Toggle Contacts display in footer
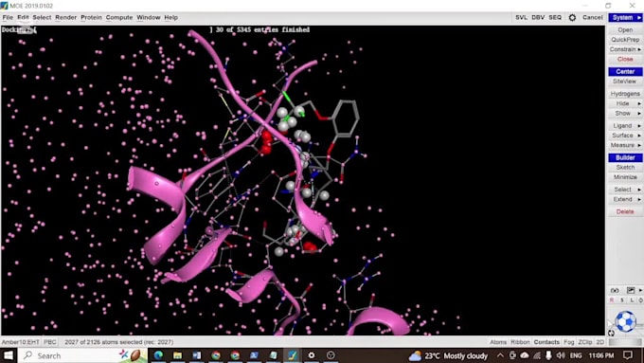The width and height of the screenshot is (644, 363). 546,342
